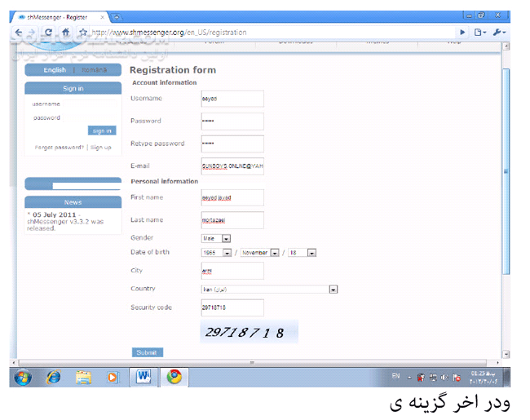Screen dimensions: 530x420
Task: Open Internet Explorer from the taskbar
Action: coord(54,377)
